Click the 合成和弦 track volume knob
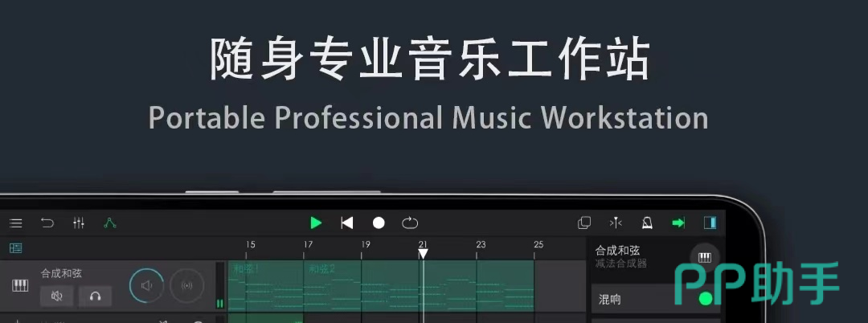 147,286
